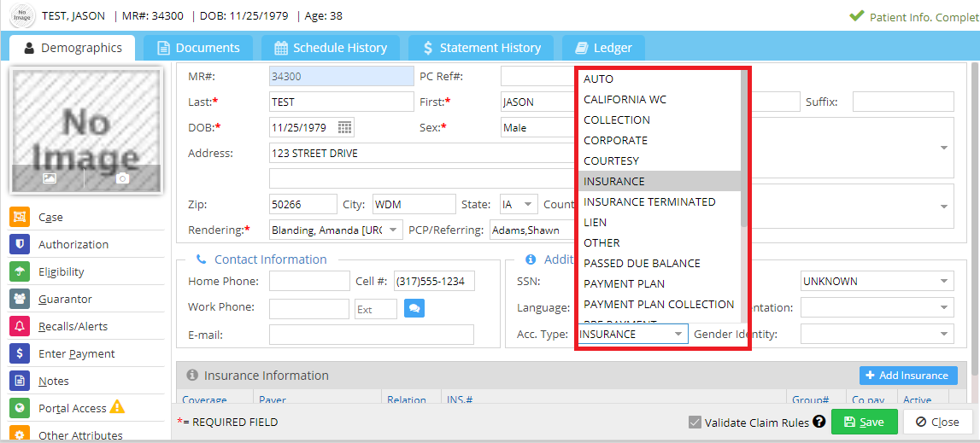Click the Case sidebar icon
980x443 pixels.
coord(20,217)
